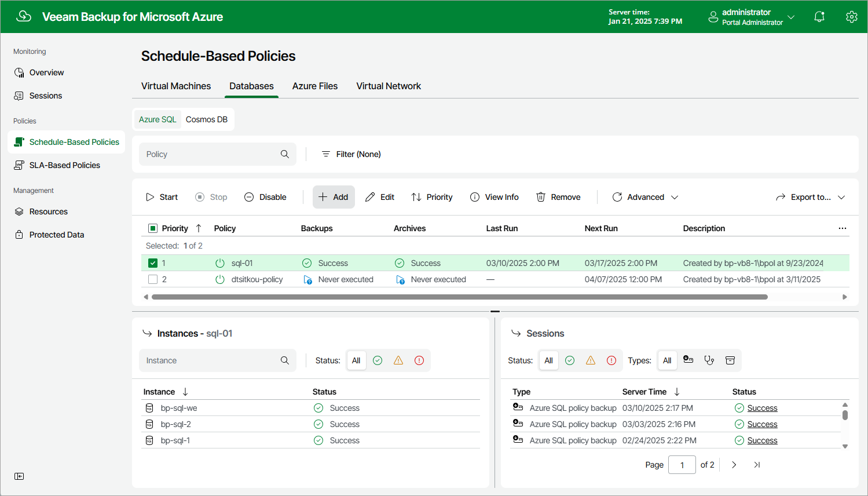Open the configuration gear settings
868x496 pixels.
click(851, 17)
